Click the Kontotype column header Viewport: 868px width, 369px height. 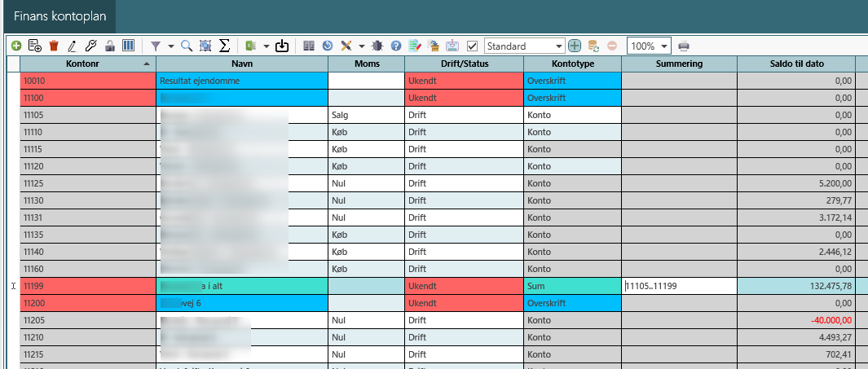click(x=572, y=64)
